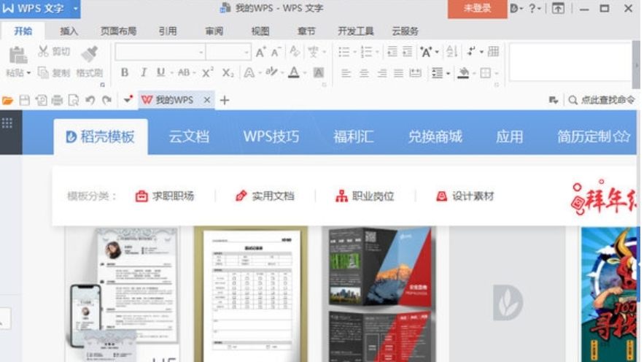The height and width of the screenshot is (362, 644).
Task: Open the font color dropdown arrow
Action: tap(305, 73)
